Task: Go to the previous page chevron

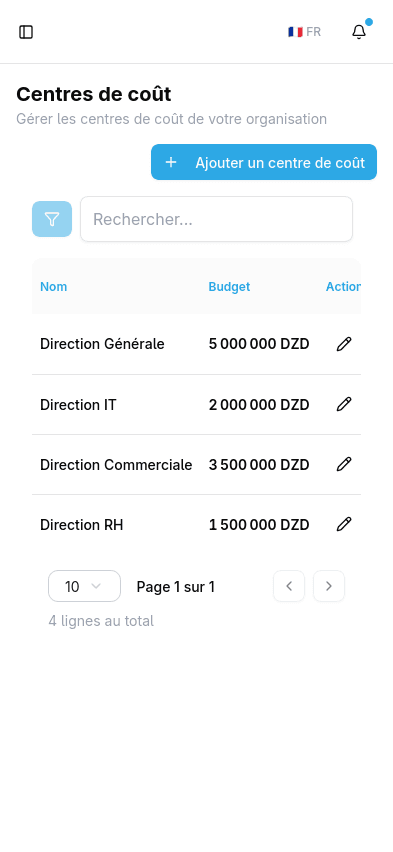Action: coord(289,586)
